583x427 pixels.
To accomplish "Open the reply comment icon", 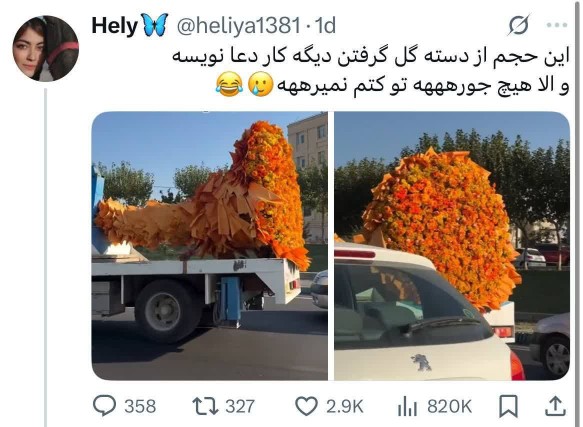I will tap(104, 406).
